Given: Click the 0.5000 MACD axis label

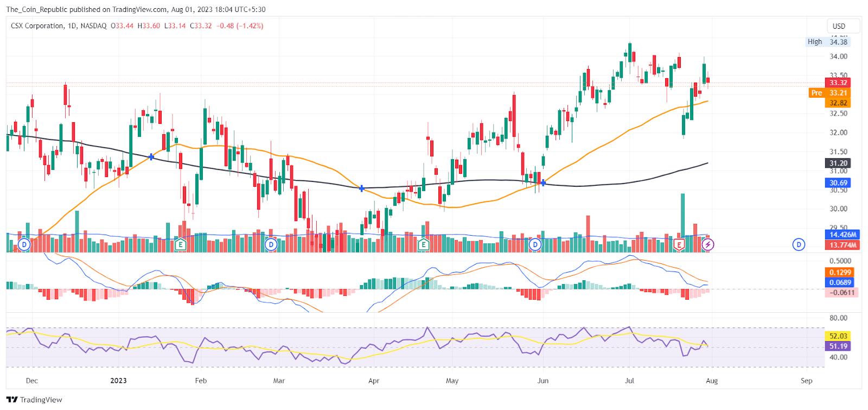Looking at the screenshot, I should pyautogui.click(x=840, y=261).
